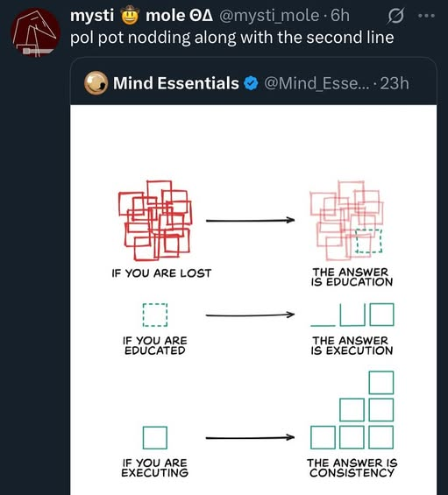Open mysti mole's profile avatar
Viewport: 448px width, 495px height.
tap(35, 32)
